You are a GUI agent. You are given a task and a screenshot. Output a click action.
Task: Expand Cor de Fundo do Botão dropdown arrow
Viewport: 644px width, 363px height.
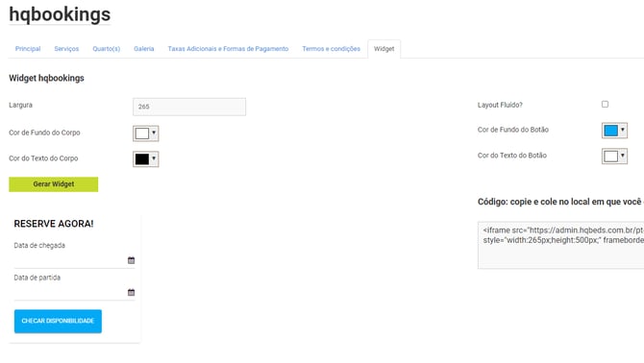[623, 130]
